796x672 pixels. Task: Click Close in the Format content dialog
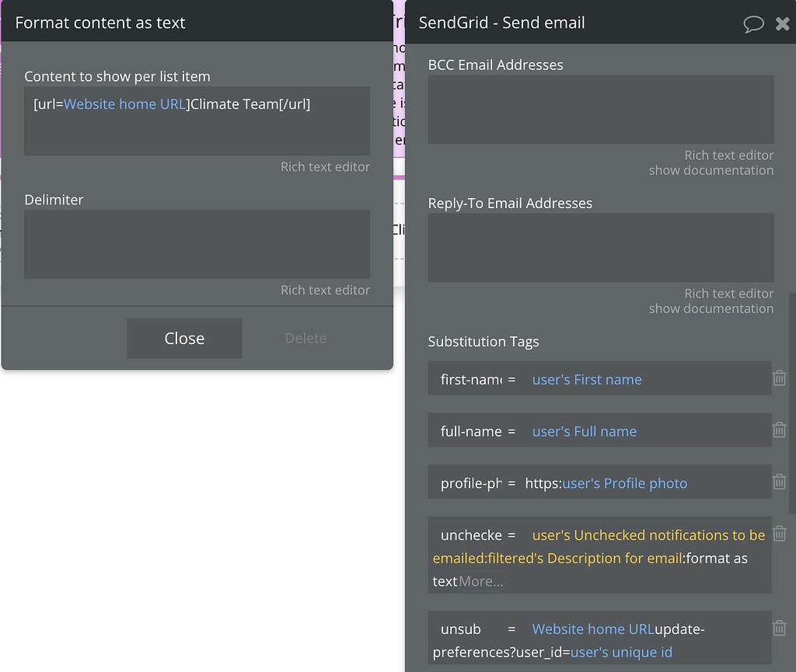coord(183,338)
